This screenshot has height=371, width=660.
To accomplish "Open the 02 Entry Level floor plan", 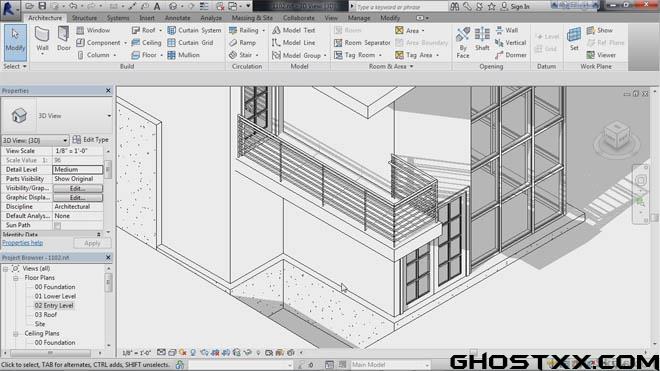I will 54,306.
